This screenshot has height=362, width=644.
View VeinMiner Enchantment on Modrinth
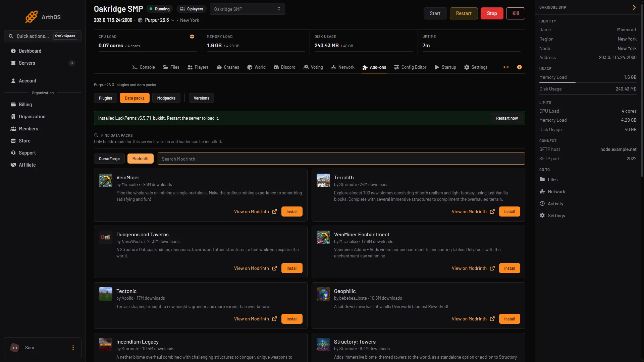pyautogui.click(x=473, y=268)
